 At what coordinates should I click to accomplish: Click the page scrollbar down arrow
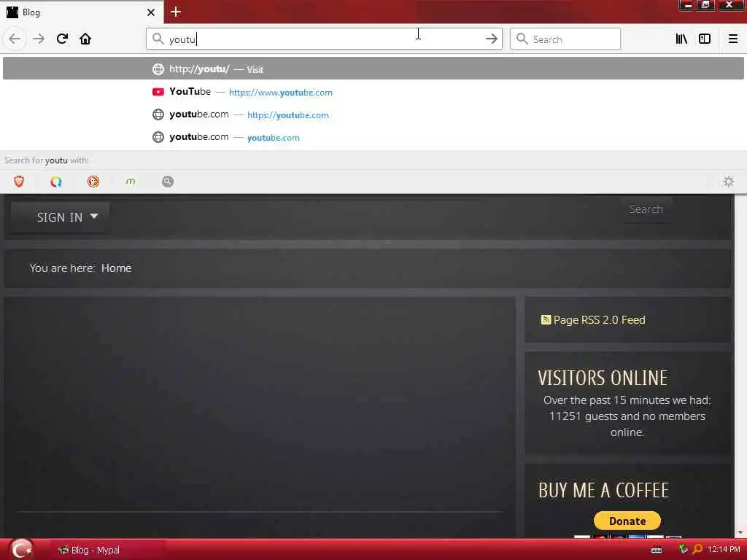pos(740,532)
